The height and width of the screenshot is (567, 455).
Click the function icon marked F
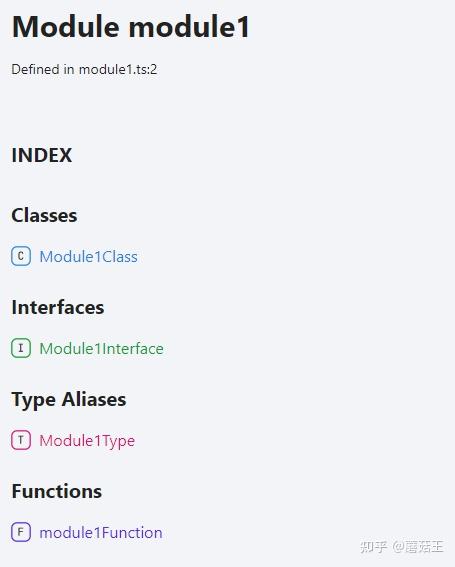tap(21, 532)
